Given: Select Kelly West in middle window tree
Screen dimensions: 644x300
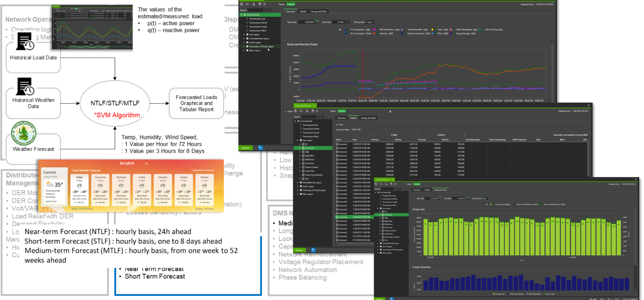Looking at the screenshot, I should tap(310, 155).
